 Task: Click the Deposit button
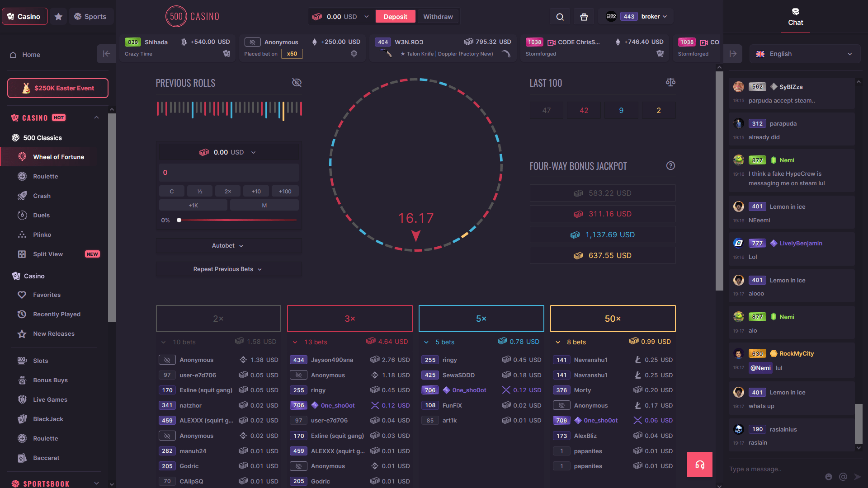click(x=395, y=17)
